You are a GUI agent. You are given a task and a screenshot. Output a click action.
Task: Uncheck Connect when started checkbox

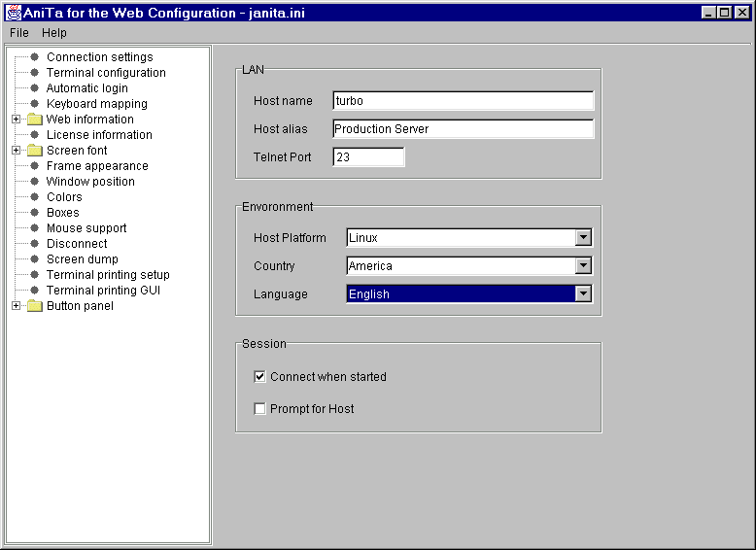259,376
